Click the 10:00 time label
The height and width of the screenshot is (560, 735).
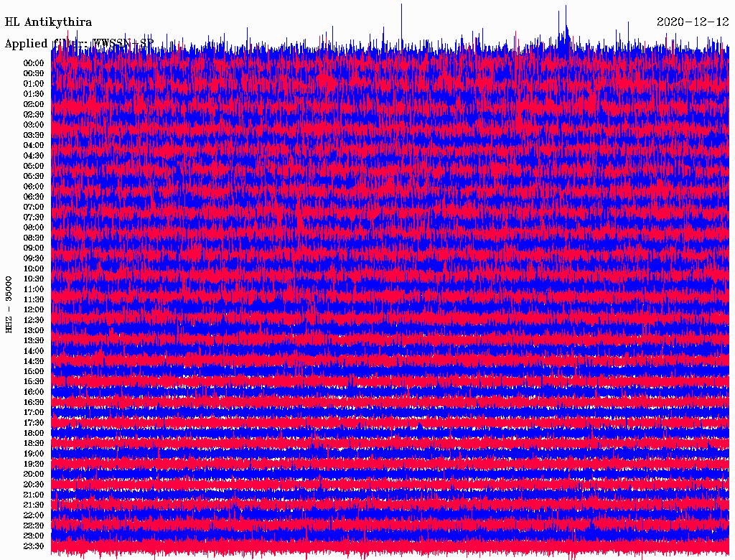coord(34,269)
